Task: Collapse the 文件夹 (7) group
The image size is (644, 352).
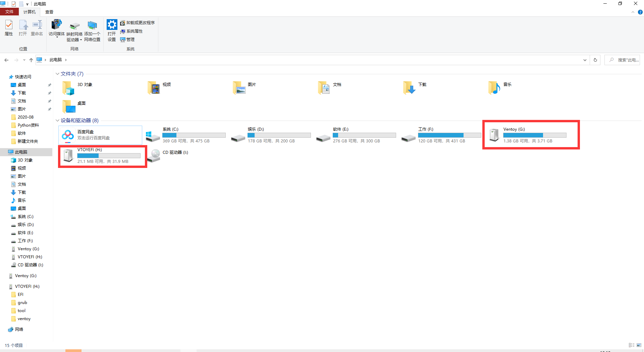Action: (57, 74)
